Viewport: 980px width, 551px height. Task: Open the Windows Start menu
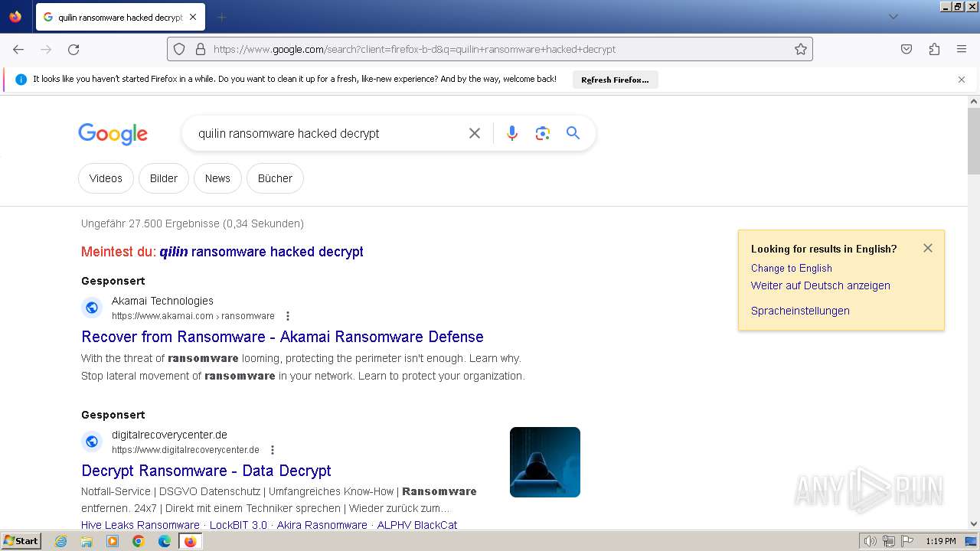click(21, 541)
